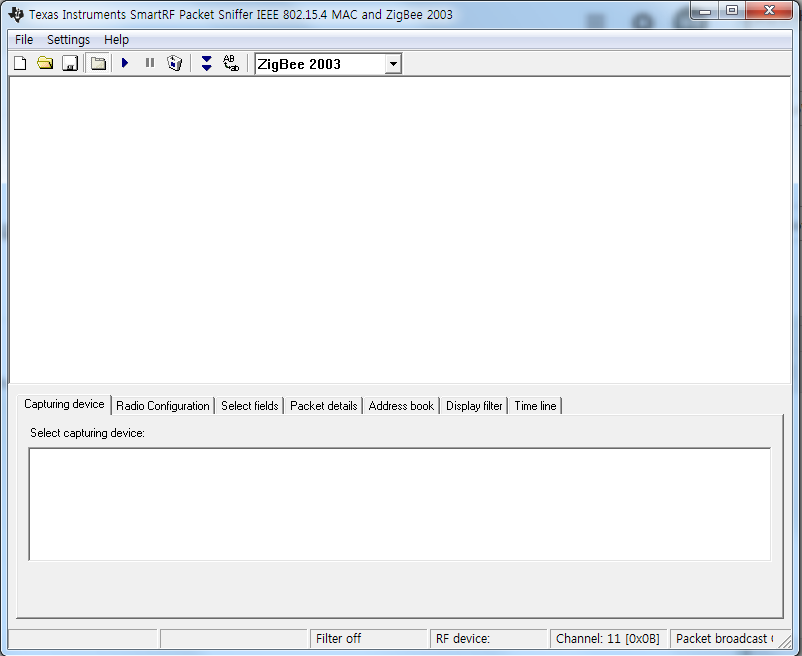
Task: Toggle small font AB/ab icon
Action: pos(231,63)
